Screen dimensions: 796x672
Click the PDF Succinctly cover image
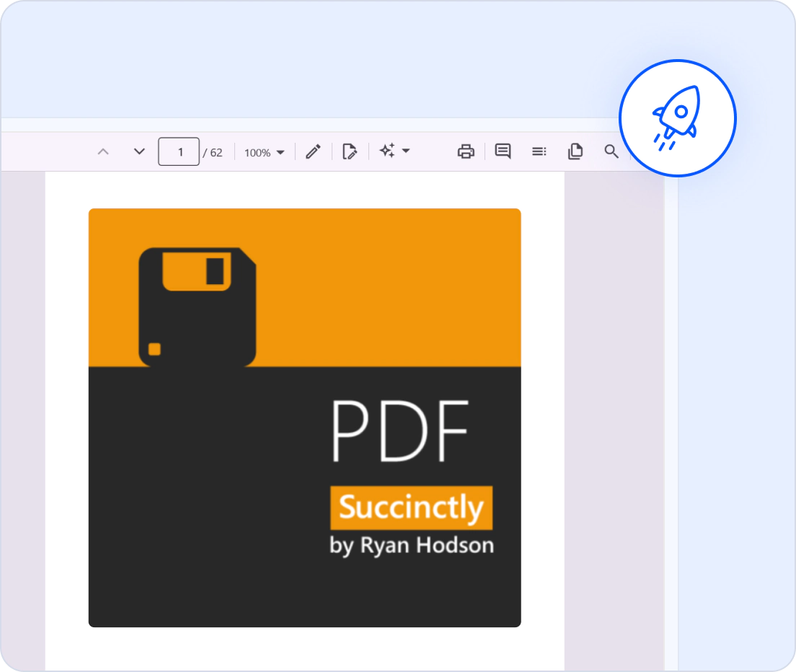(304, 417)
